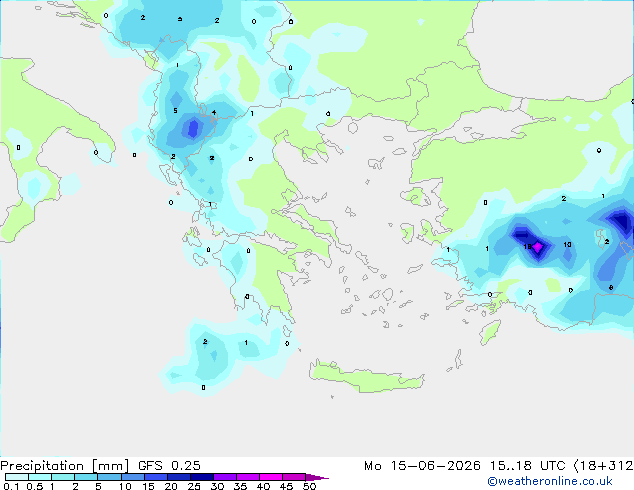This screenshot has height=490, width=634.
Task: Click the '25' label under the legend
Action: 194,486
